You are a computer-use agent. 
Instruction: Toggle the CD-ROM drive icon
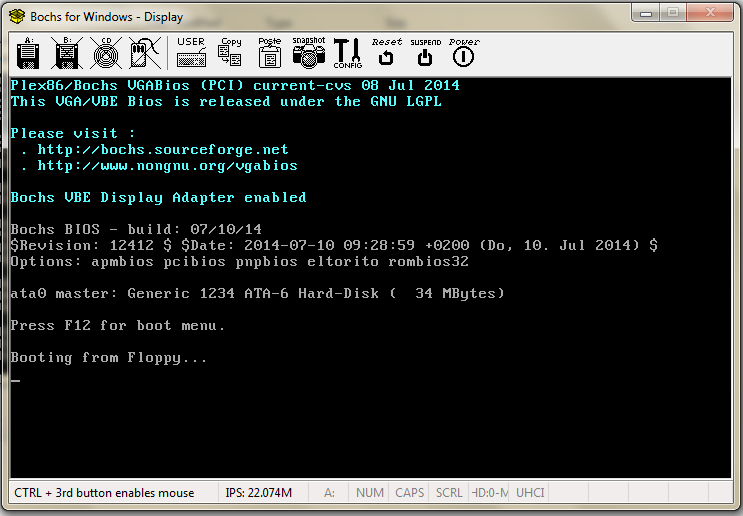106,53
